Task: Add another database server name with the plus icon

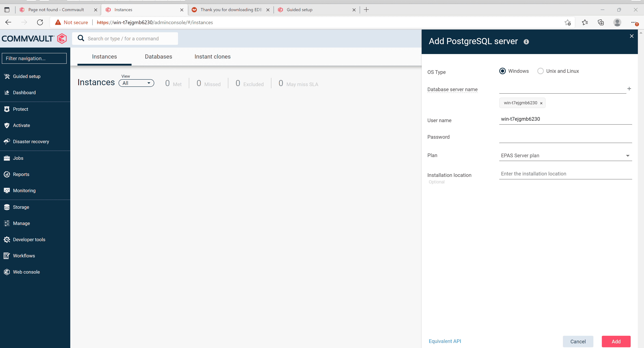Action: (x=629, y=89)
